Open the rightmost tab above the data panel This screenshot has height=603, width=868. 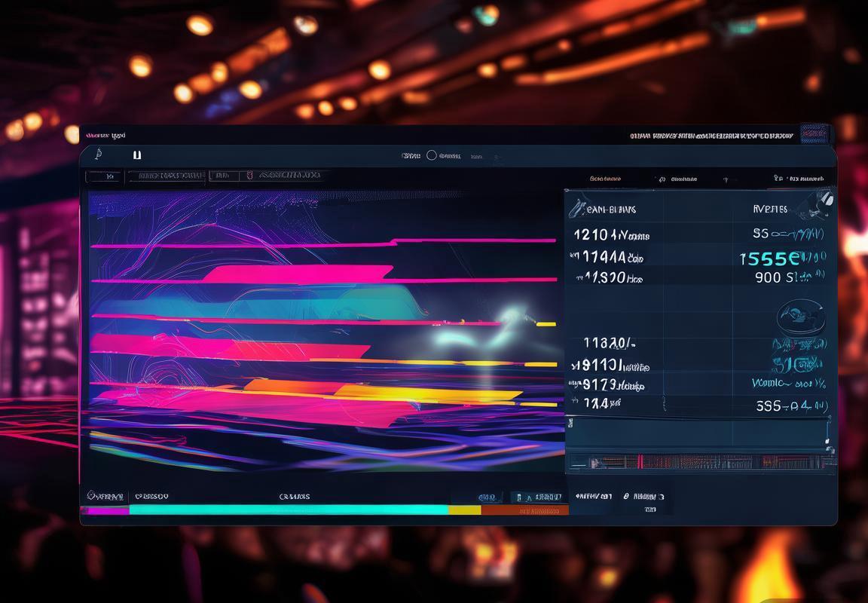tap(799, 179)
